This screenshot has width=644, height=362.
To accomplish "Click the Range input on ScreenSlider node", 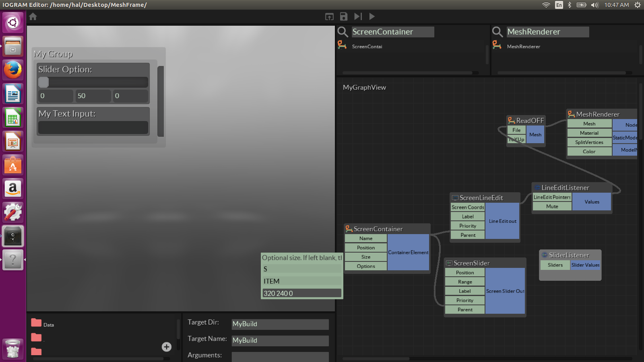I will pos(465,282).
